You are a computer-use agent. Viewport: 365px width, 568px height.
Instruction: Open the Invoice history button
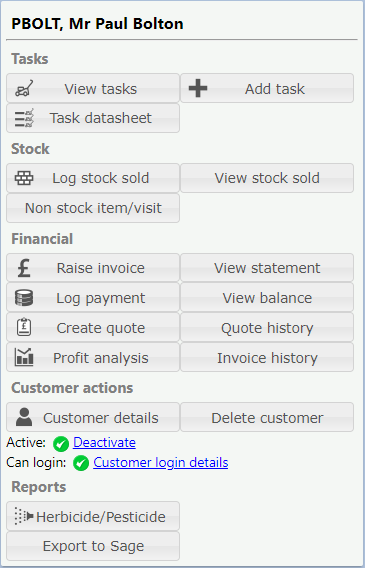click(267, 357)
